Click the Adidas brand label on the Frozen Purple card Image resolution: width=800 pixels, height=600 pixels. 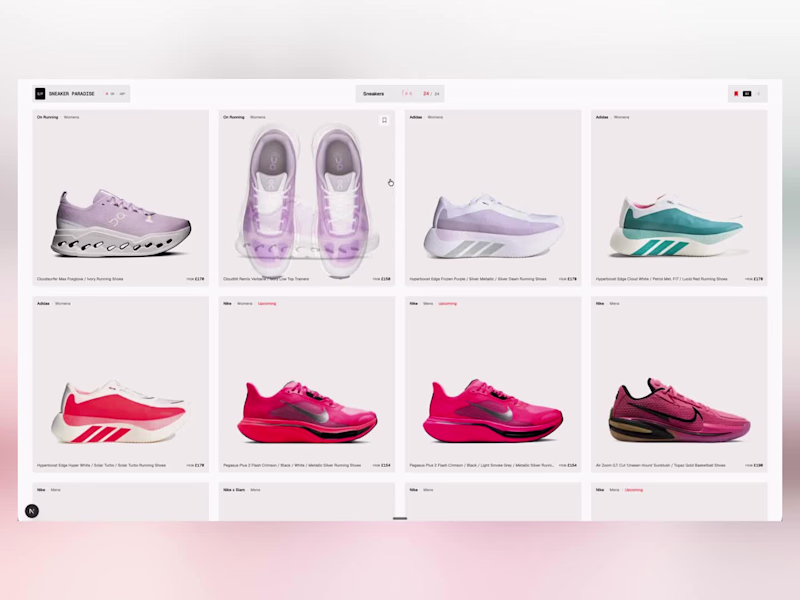tap(416, 117)
